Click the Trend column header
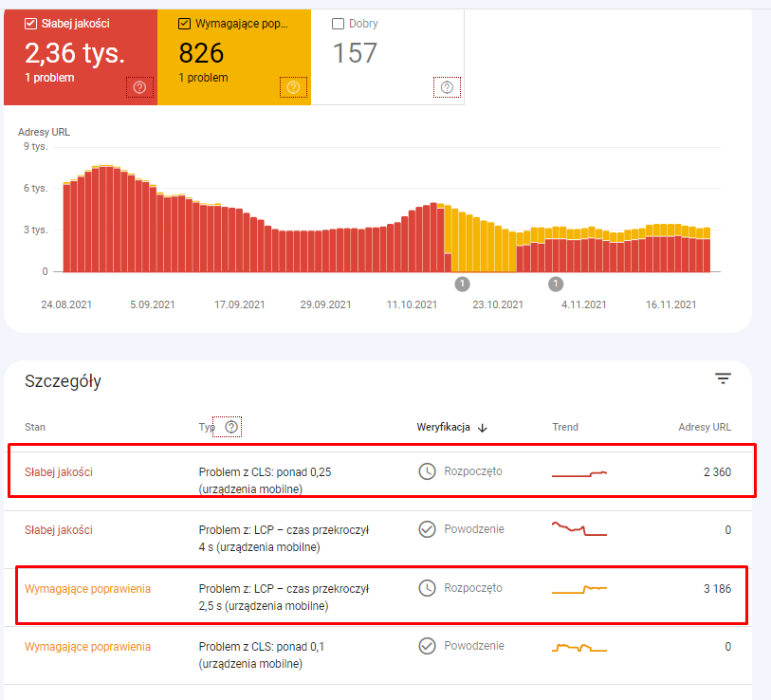The width and height of the screenshot is (771, 700). tap(565, 427)
